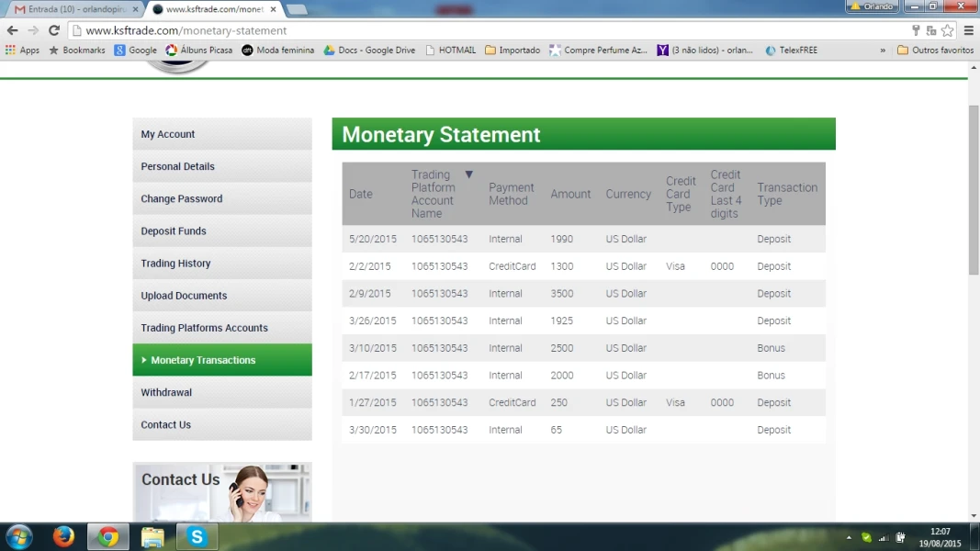Screen dimensions: 980x551
Task: Click the browser back arrow
Action: coord(12,30)
